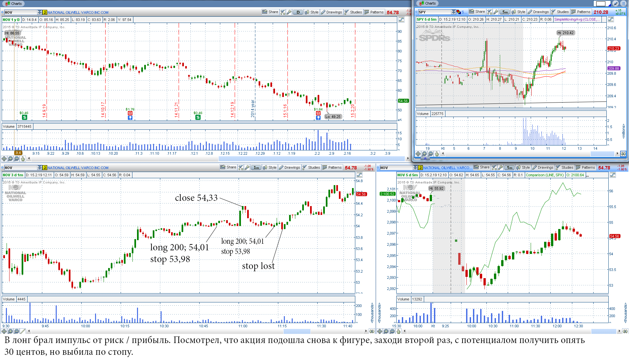This screenshot has height=364, width=629.
Task: Change 1m timeframe in bottom-left NOV chart
Action: pos(256,167)
